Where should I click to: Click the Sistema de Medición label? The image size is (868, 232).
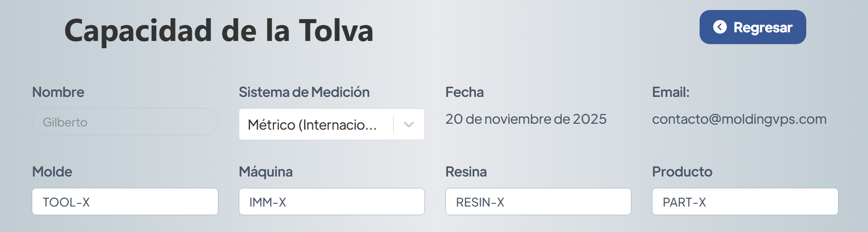click(304, 92)
